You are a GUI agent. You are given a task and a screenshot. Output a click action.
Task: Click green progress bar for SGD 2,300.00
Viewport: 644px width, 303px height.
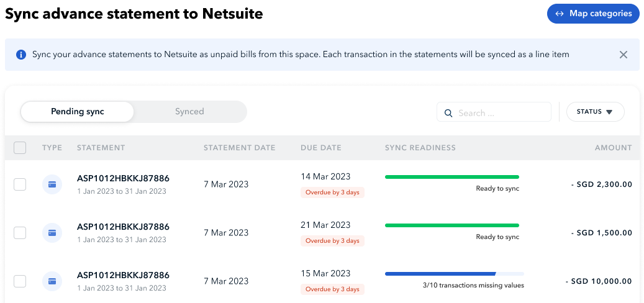[451, 177]
